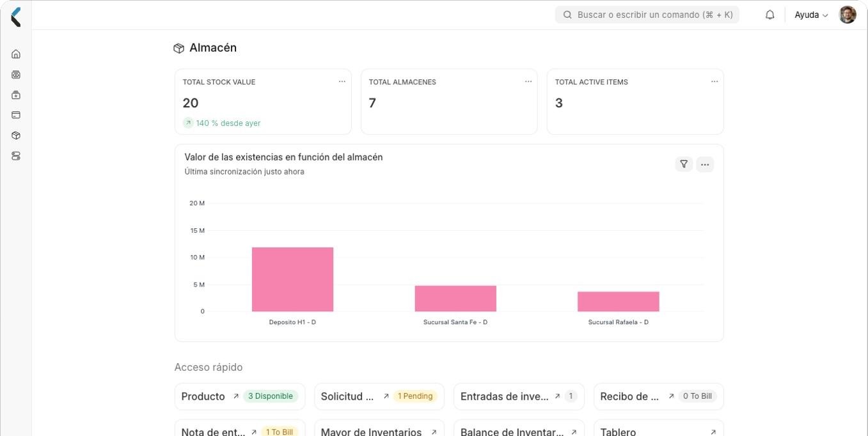Select the Sucursal Rafaela bar
This screenshot has height=436, width=868.
[619, 302]
